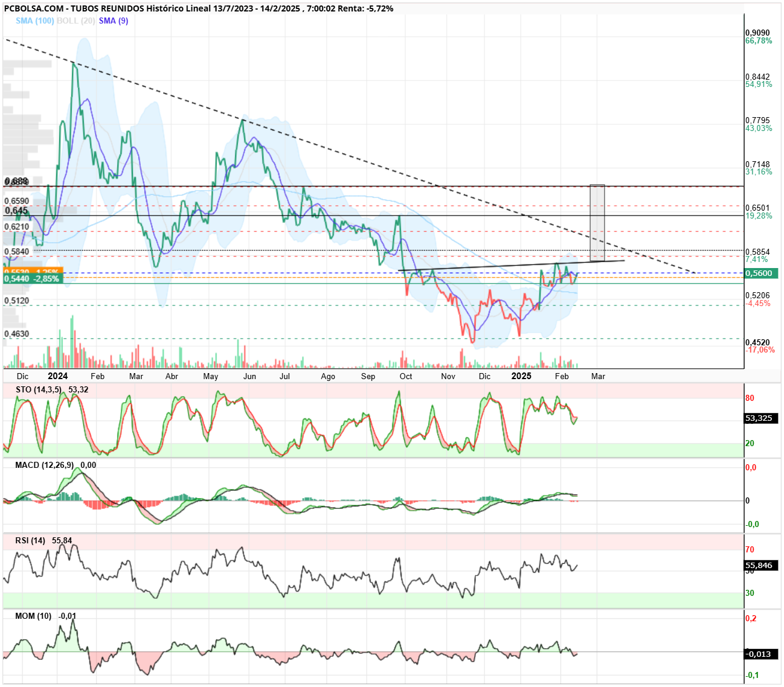
Task: Click the MACD (12,26,9) indicator label
Action: point(45,465)
